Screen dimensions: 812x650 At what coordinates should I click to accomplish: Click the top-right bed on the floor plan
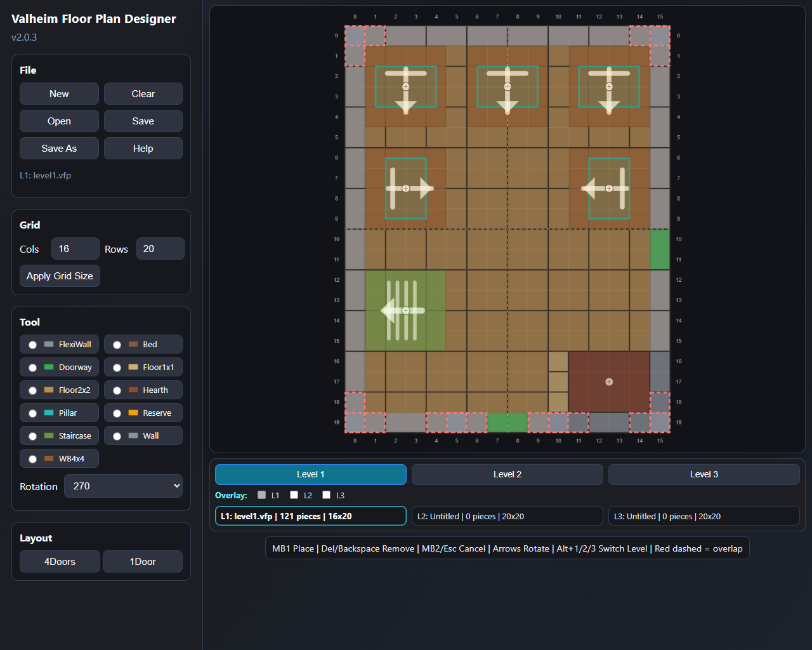[x=609, y=86]
